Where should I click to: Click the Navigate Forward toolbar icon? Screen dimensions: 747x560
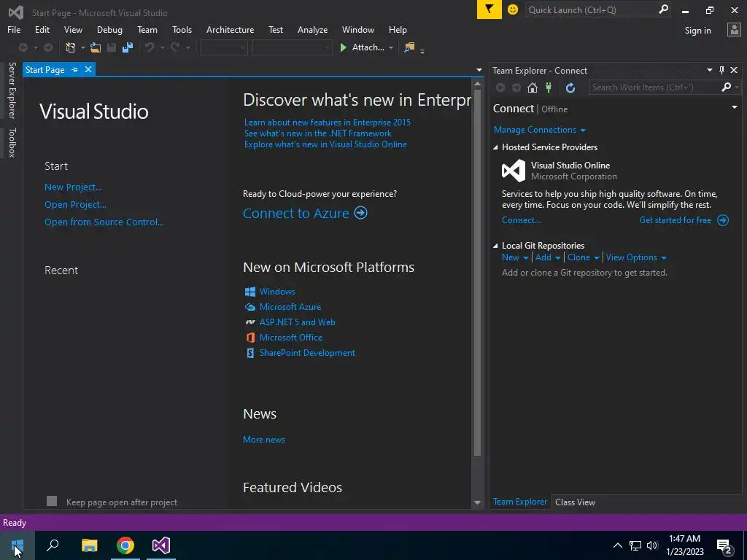pos(48,47)
